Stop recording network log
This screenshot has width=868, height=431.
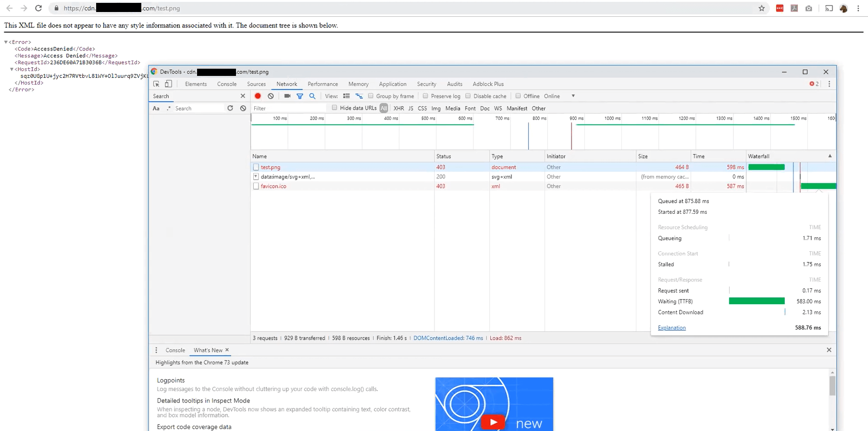258,96
